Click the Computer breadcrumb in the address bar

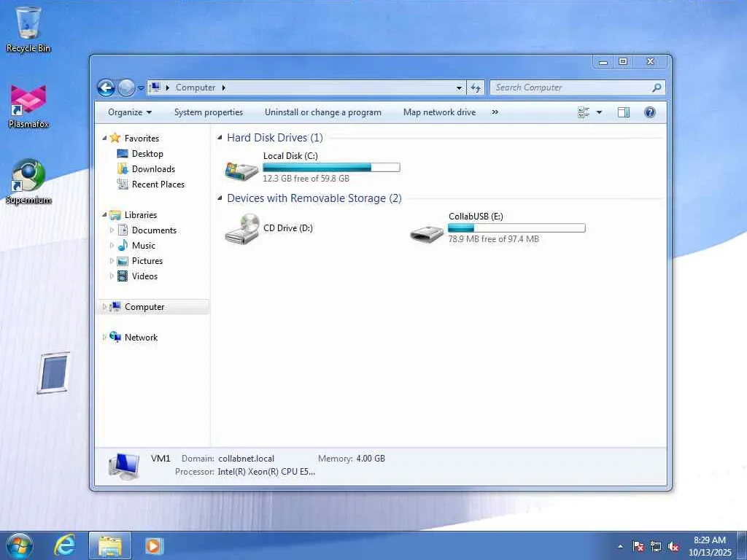(x=196, y=87)
